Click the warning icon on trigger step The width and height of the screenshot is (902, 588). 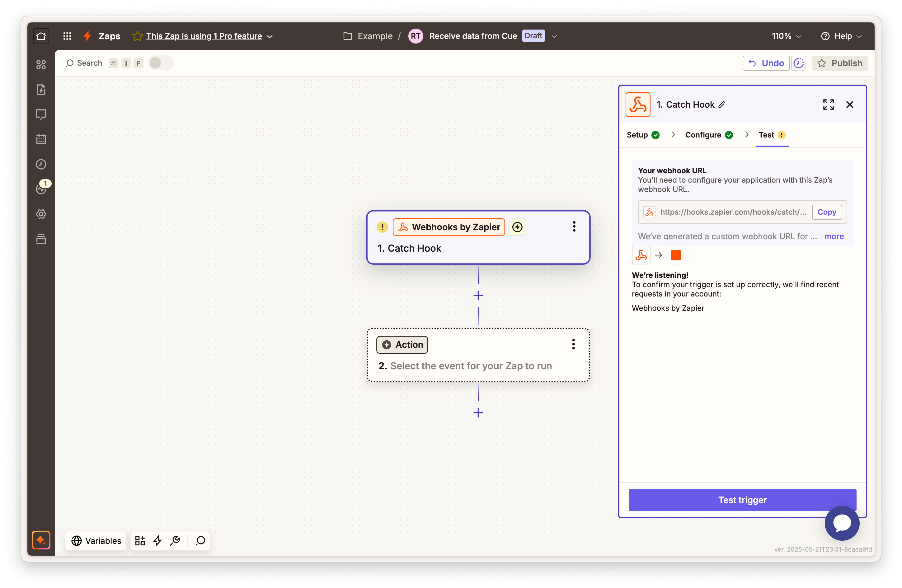[382, 227]
